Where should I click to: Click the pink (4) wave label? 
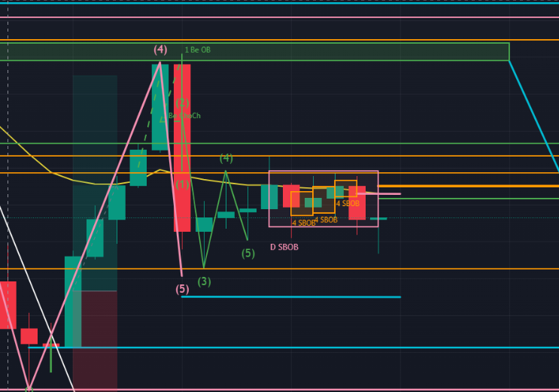pos(160,50)
